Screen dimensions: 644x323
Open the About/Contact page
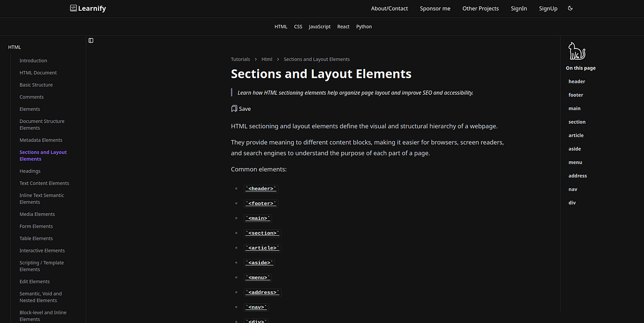point(389,9)
